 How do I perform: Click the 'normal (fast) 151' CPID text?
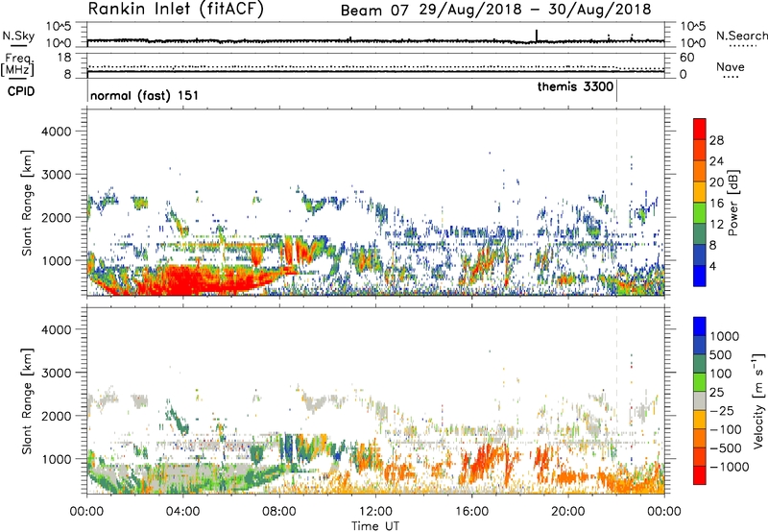pos(145,95)
